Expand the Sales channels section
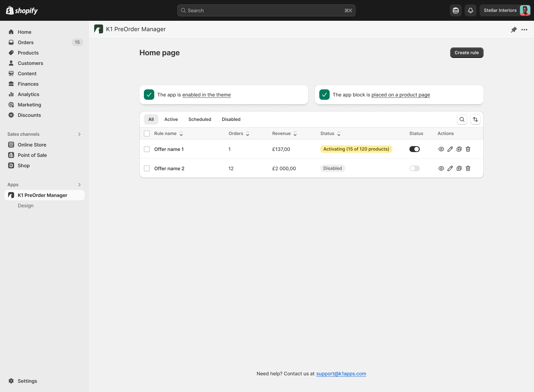 79,134
